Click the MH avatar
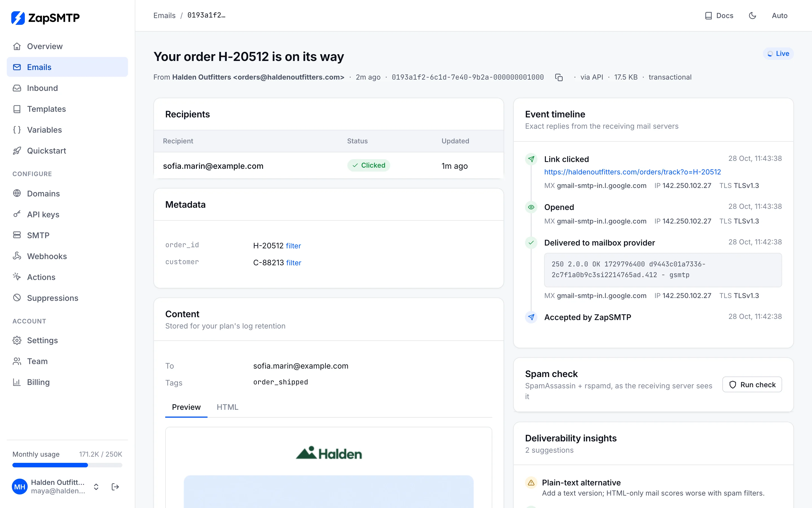The image size is (812, 508). 20,487
